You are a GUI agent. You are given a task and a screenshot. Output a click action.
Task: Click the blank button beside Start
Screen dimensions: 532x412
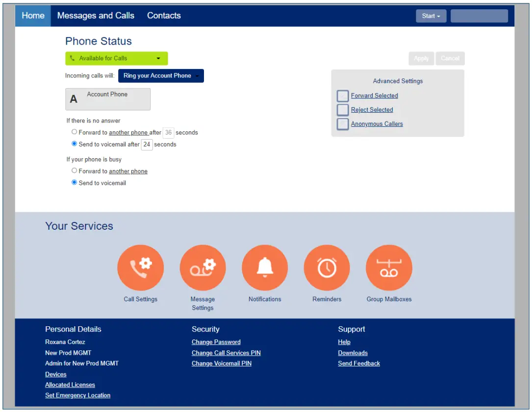pos(479,16)
